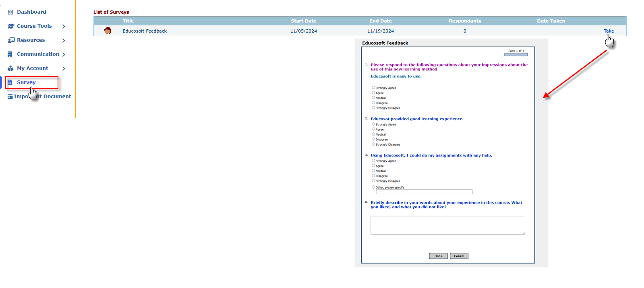The height and width of the screenshot is (288, 644).
Task: Select Strongly Agree for question 1
Action: (x=373, y=88)
